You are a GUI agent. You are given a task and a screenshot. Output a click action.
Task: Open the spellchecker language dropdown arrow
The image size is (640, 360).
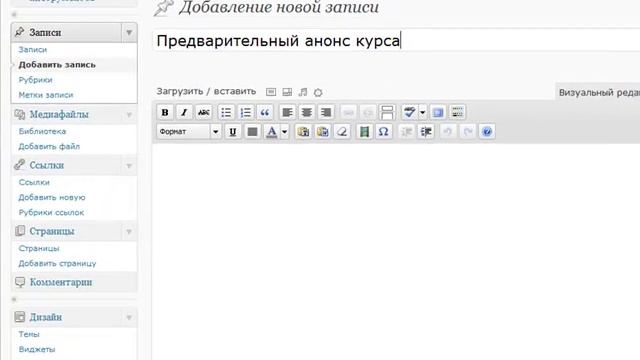[423, 112]
